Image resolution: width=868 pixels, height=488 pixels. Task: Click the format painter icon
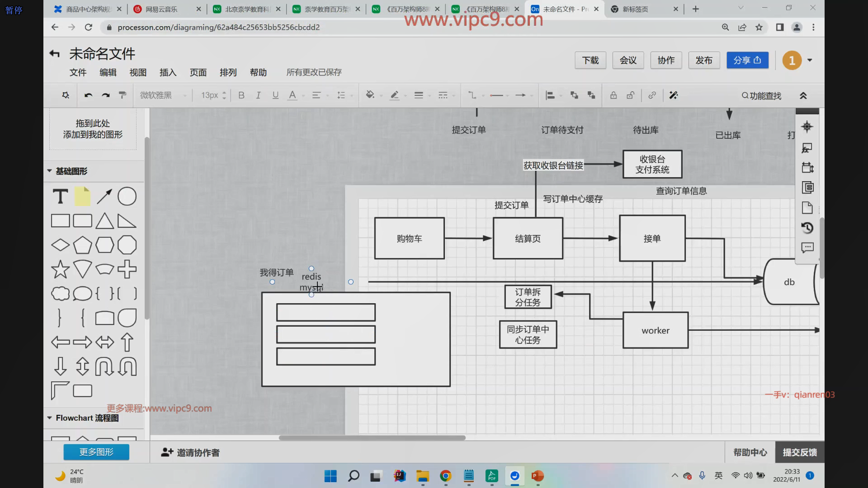(x=123, y=95)
